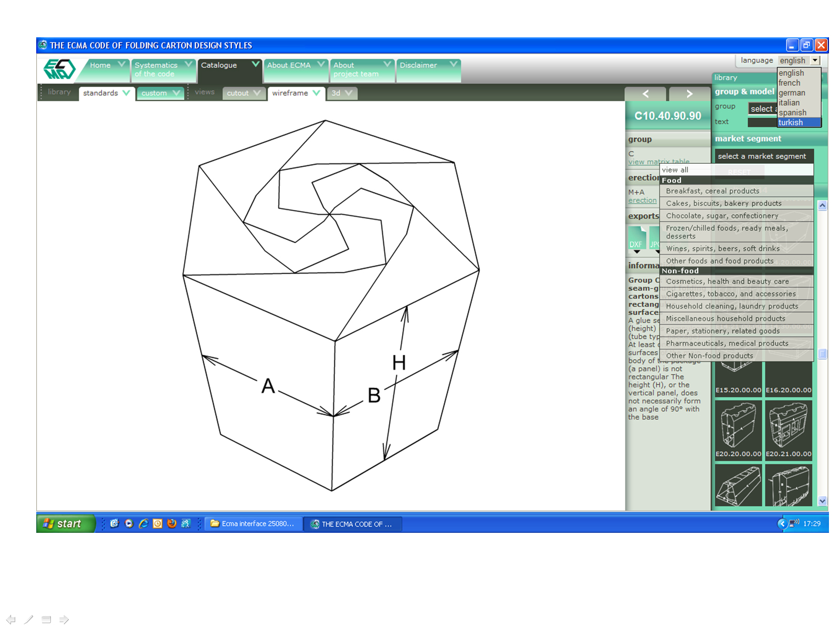Go to previous carton model arrow

[645, 94]
